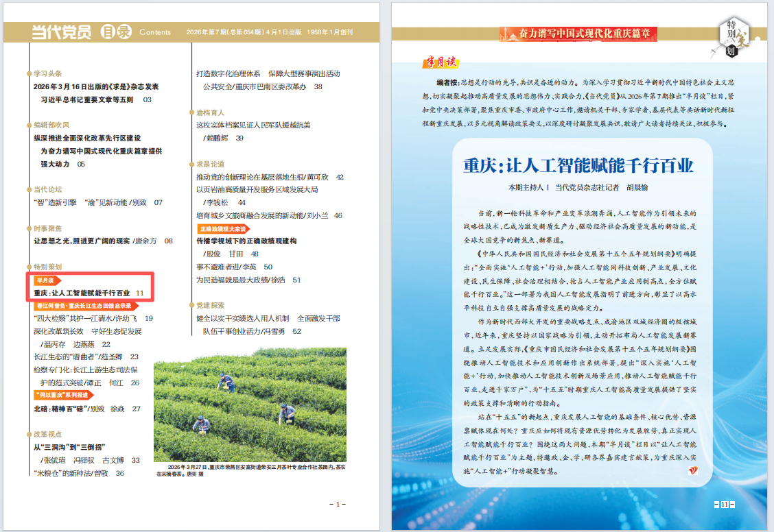The width and height of the screenshot is (774, 532).
Task: Click the 当代党员 magazine title logo
Action: pos(61,32)
